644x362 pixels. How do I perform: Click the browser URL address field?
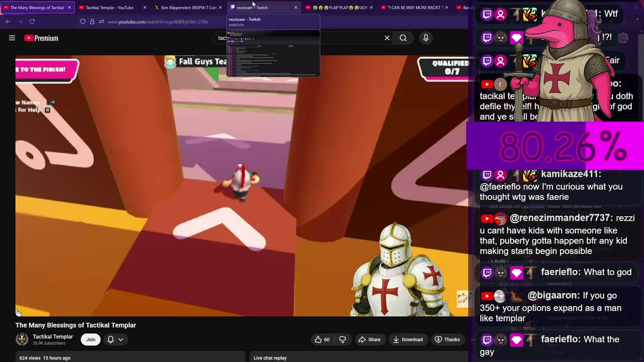click(157, 22)
